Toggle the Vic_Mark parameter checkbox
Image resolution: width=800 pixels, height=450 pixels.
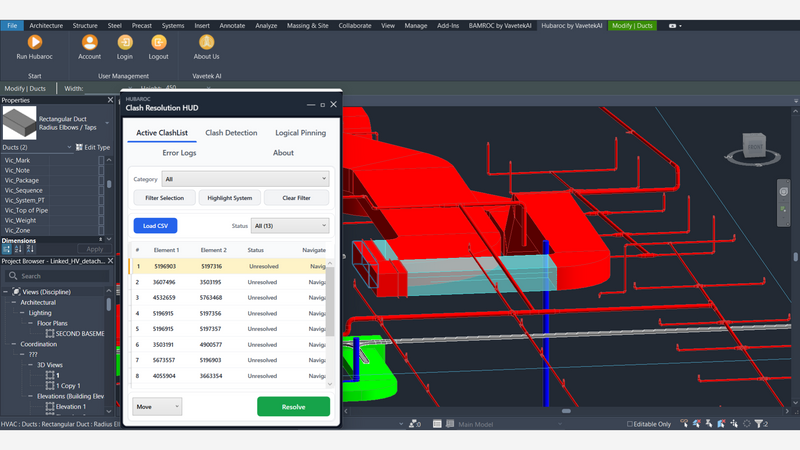(101, 160)
